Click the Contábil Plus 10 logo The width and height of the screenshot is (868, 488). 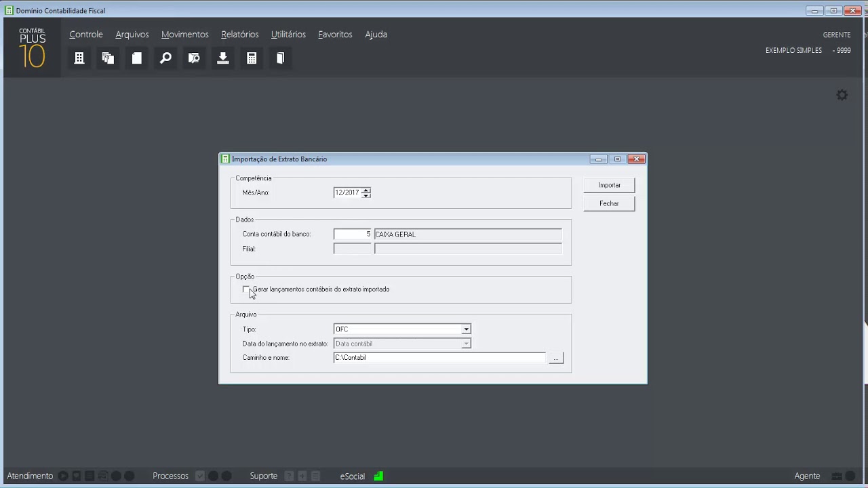(32, 47)
